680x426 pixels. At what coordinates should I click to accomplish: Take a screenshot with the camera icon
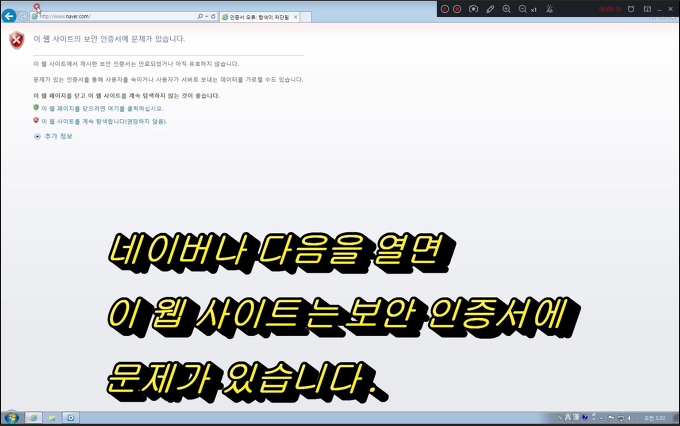coord(474,9)
